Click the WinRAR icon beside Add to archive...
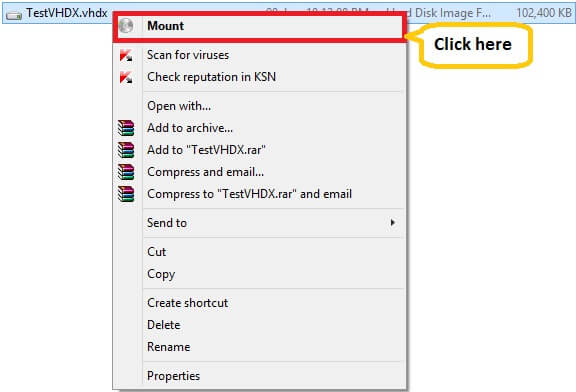576x392 pixels. click(126, 128)
